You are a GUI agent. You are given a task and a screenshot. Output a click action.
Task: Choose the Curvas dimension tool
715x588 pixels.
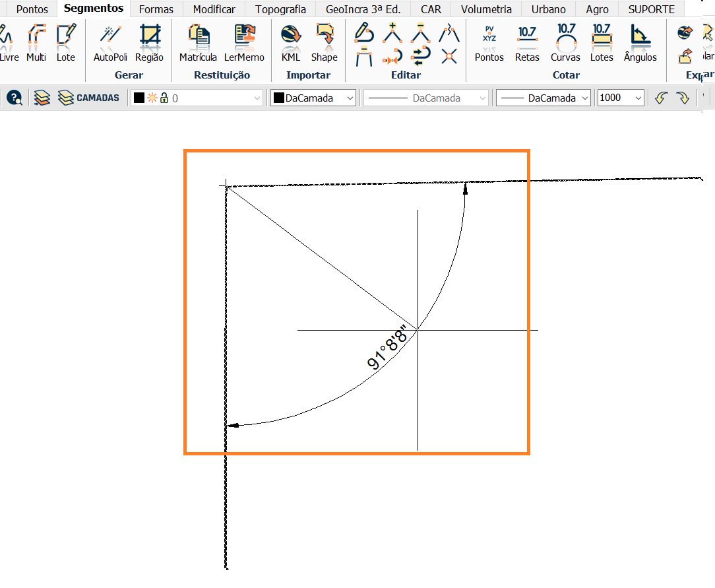click(x=565, y=44)
